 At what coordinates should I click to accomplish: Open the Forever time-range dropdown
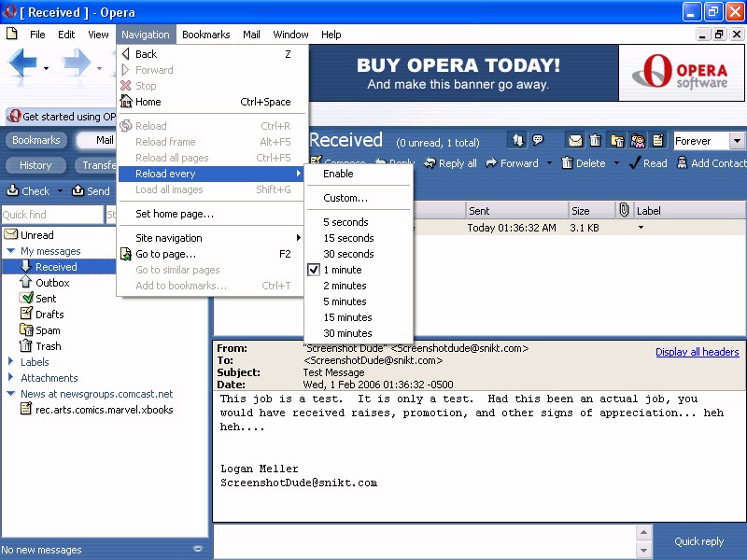pyautogui.click(x=737, y=141)
